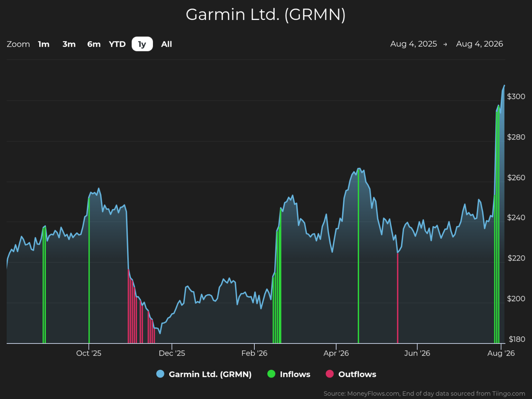The image size is (532, 399).
Task: Click the Oct '25 axis label
Action: [88, 353]
